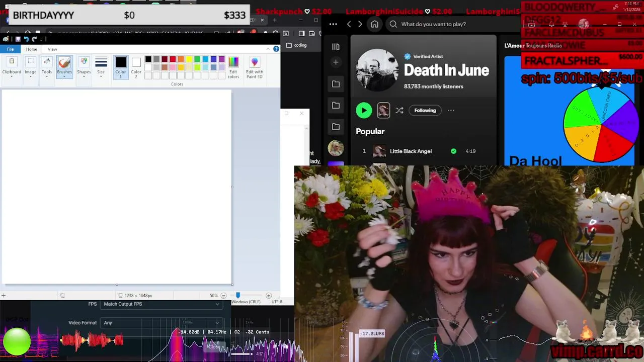Screen dimensions: 644x362
Task: Create a playlist with the plus button
Action: (x=336, y=62)
